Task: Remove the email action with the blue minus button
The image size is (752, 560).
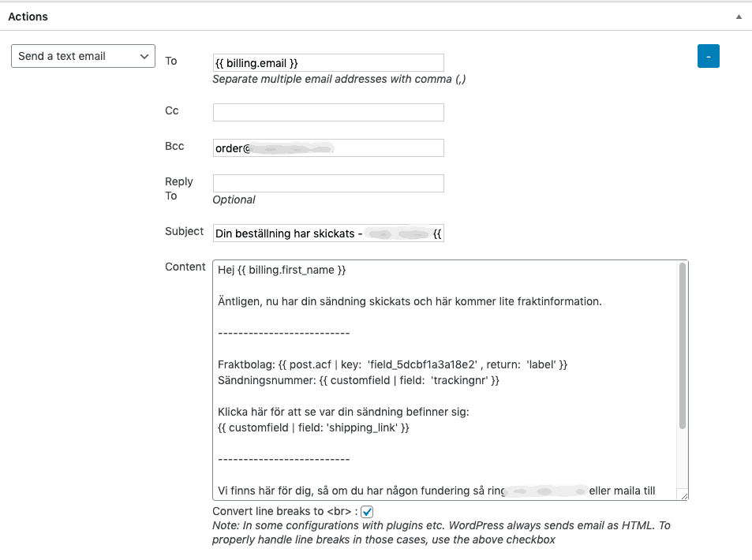Action: pyautogui.click(x=708, y=55)
